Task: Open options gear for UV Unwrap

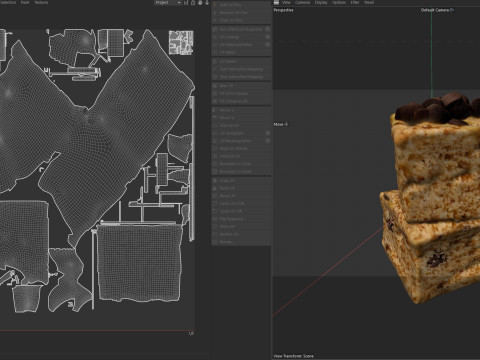Action: point(268,37)
